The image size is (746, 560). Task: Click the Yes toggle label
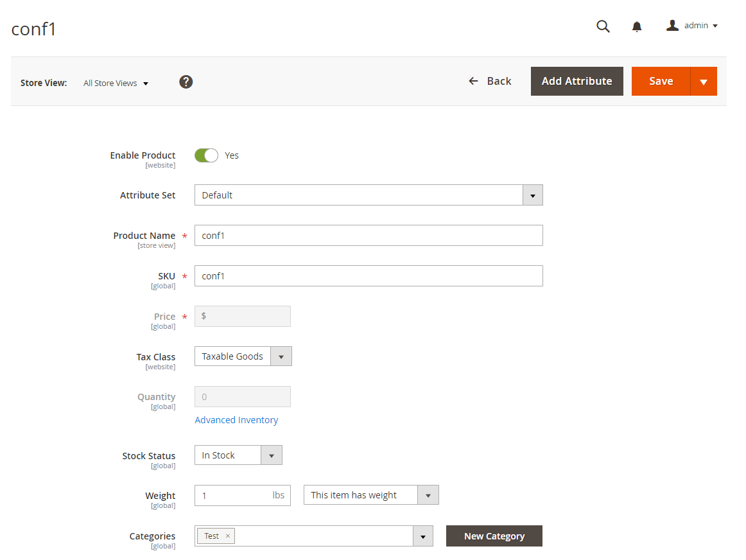point(232,155)
